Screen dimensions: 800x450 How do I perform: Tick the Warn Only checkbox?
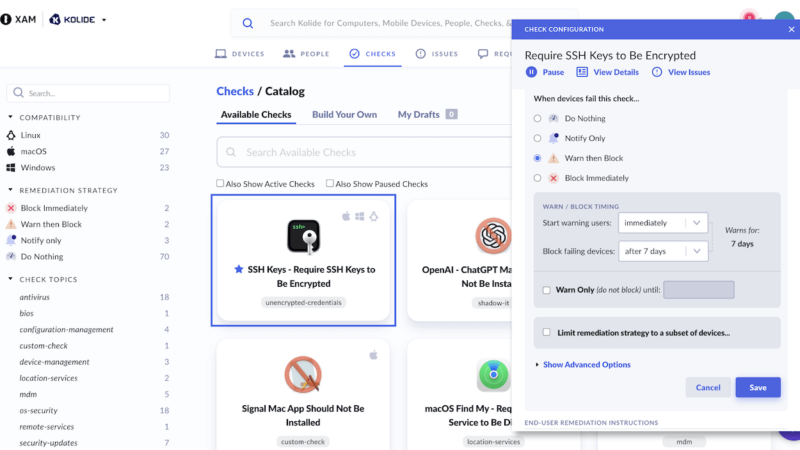coord(546,290)
